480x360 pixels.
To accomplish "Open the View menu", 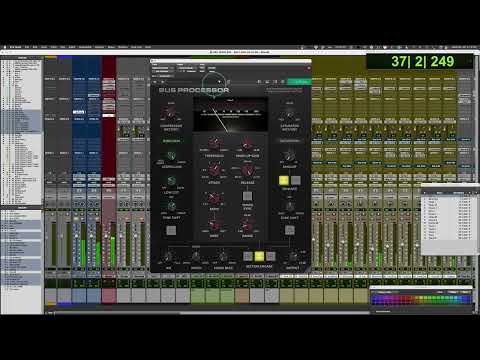I will (x=44, y=47).
